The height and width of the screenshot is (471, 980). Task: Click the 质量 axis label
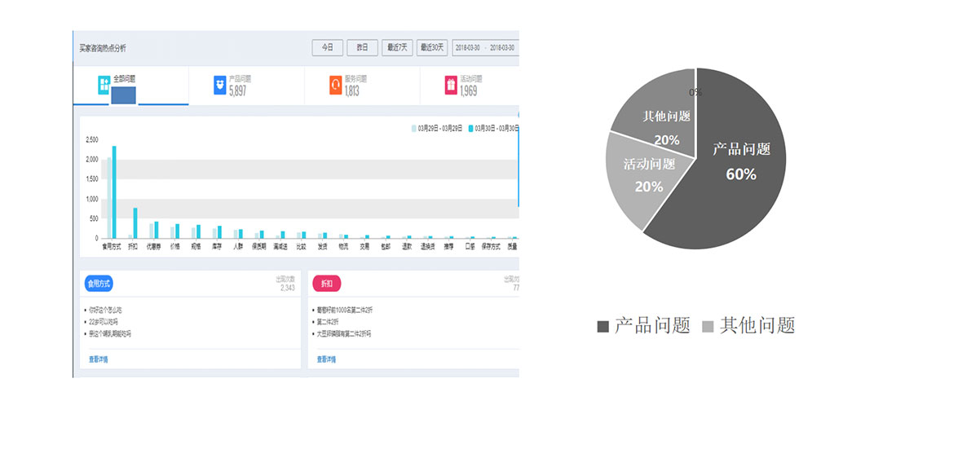512,245
